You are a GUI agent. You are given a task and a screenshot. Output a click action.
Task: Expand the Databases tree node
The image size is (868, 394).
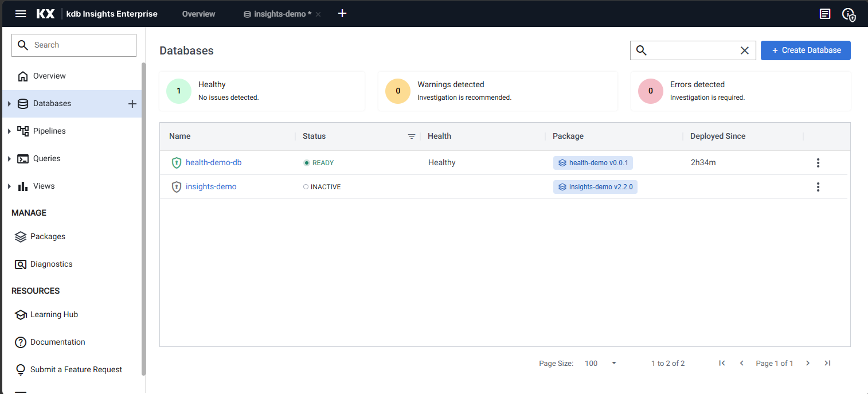tap(9, 104)
